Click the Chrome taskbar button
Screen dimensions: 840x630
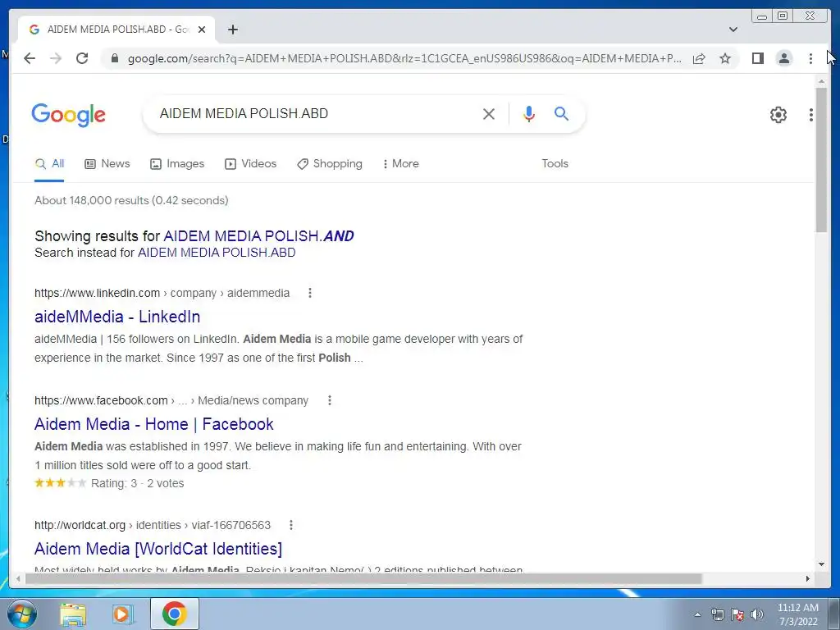tap(175, 614)
